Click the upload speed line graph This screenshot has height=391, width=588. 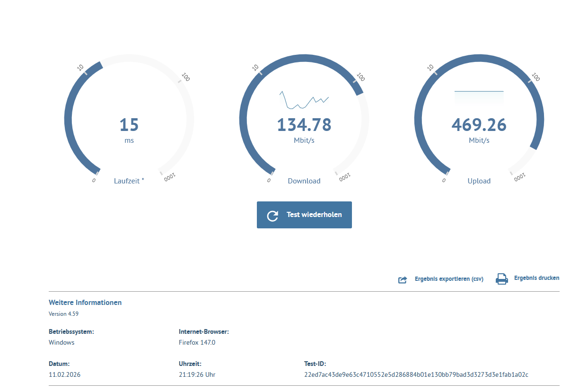[x=479, y=97]
